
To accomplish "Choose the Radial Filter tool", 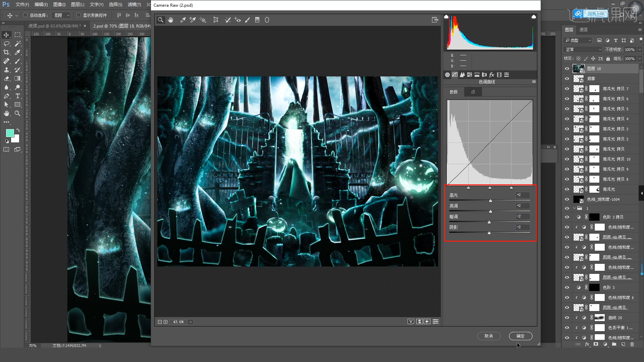I will (267, 20).
